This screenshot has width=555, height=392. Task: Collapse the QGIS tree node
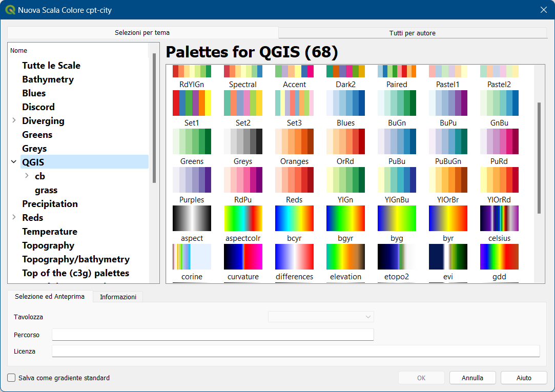[14, 162]
